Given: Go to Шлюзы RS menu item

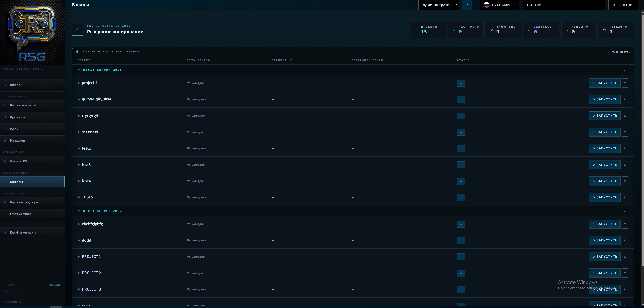Looking at the screenshot, I should tap(19, 161).
